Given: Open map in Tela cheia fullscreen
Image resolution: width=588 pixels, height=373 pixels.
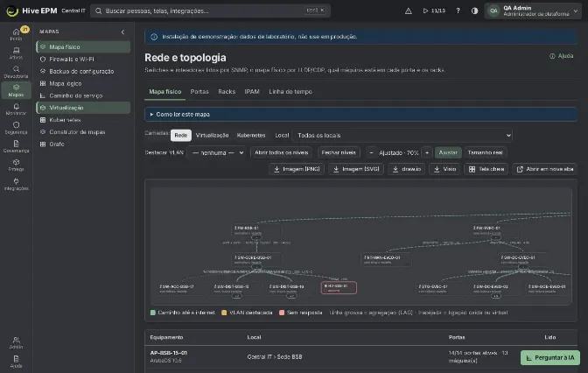Looking at the screenshot, I should click(x=486, y=169).
